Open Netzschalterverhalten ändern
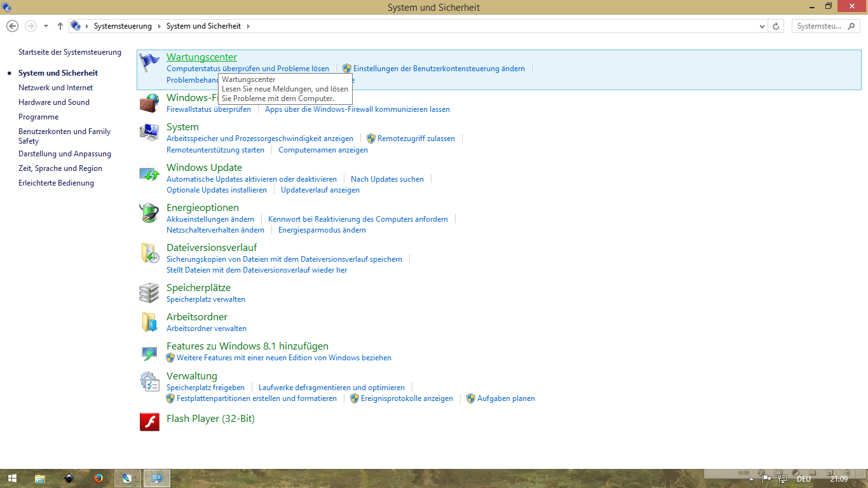 [x=215, y=230]
